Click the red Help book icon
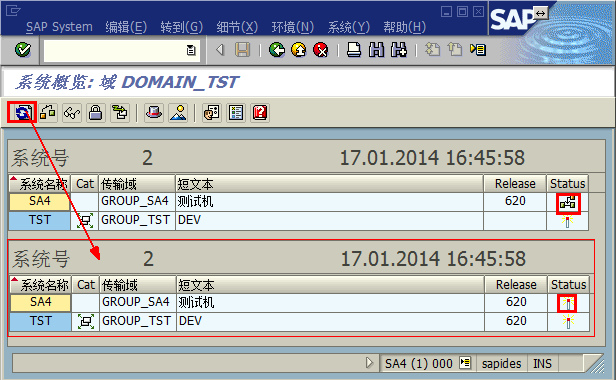616x380 pixels. click(260, 113)
